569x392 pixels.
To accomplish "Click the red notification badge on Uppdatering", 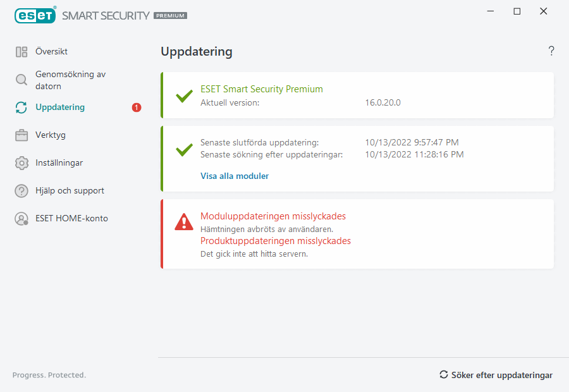I will 137,107.
